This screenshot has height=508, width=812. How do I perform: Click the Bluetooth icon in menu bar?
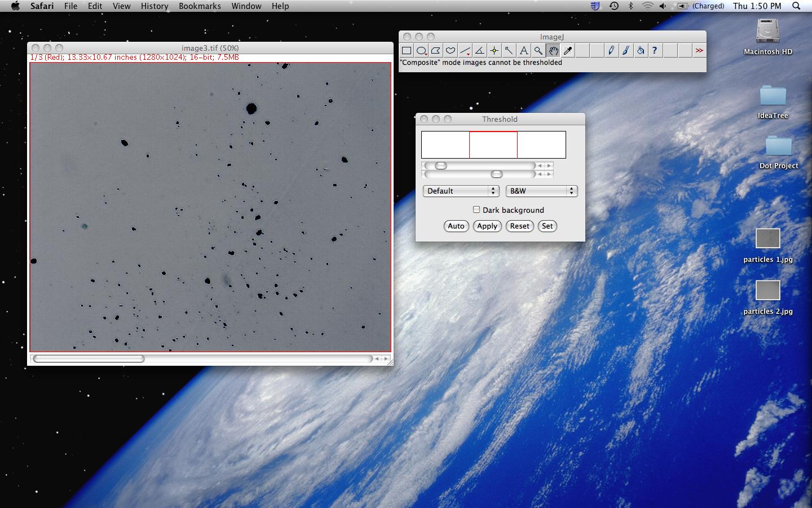(x=631, y=6)
